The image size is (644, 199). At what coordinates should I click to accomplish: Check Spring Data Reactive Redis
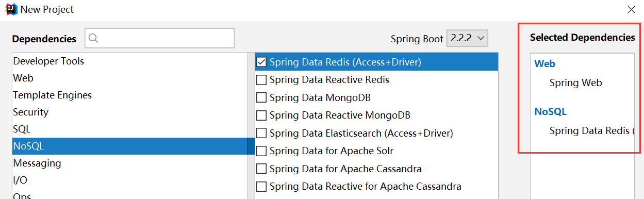click(261, 80)
